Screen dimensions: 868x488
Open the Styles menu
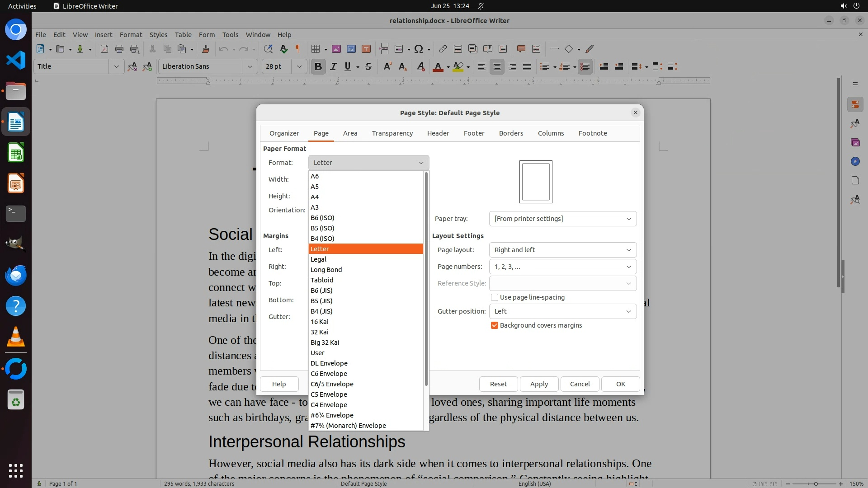pyautogui.click(x=158, y=35)
